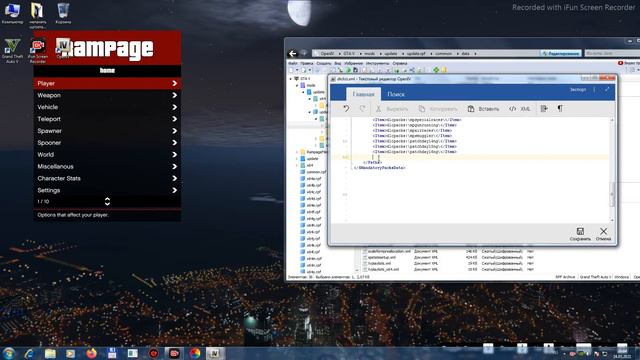Image resolution: width=640 pixels, height=360 pixels.
Task: Click Экспорт in the editor header
Action: click(x=578, y=89)
